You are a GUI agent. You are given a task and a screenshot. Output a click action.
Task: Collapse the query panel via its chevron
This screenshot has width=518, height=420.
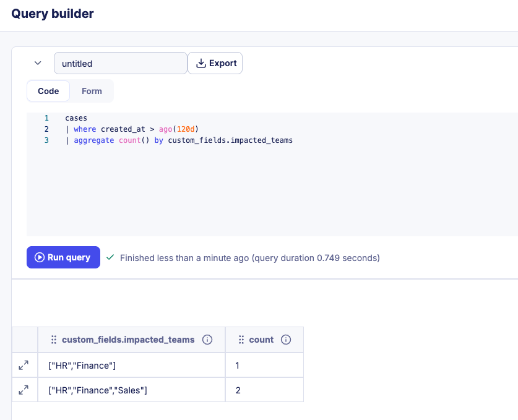point(38,62)
